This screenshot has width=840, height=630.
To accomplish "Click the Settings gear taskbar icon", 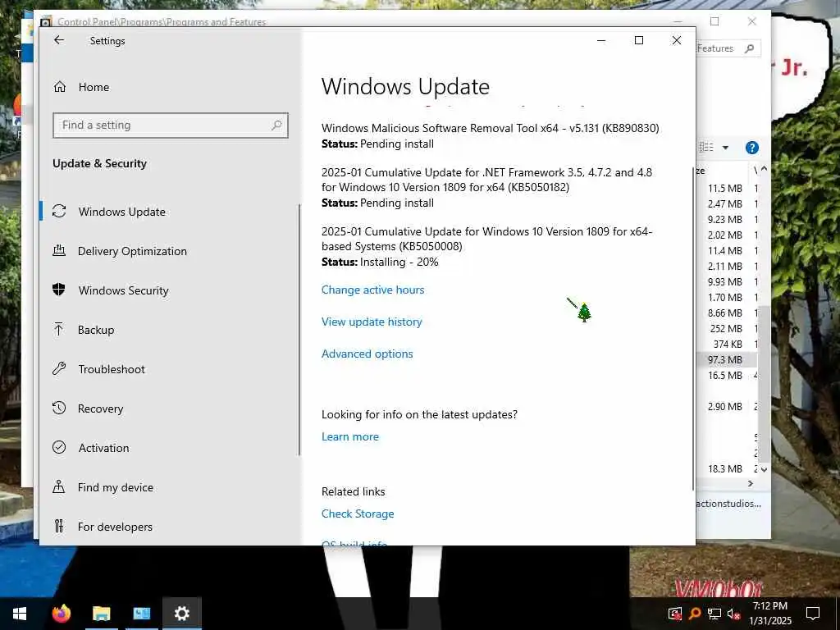I will pyautogui.click(x=182, y=614).
